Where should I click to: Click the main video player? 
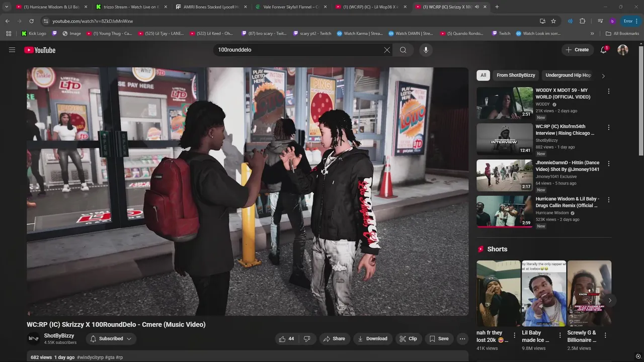248,192
